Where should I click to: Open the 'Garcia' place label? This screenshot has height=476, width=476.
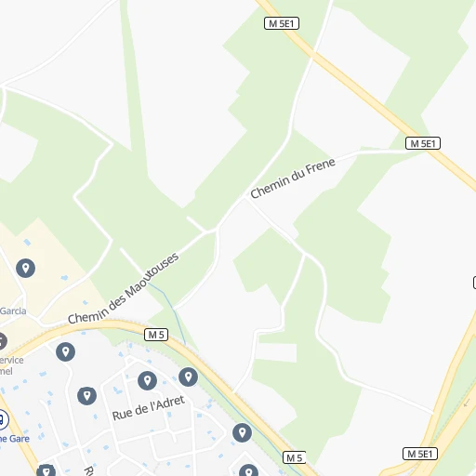(13, 311)
